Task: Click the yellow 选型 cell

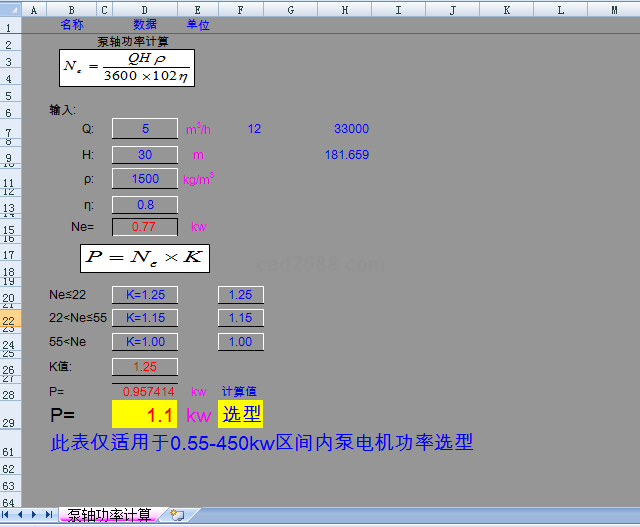Action: [240, 414]
